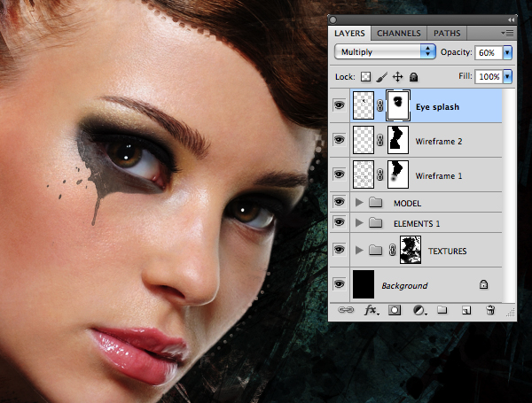The width and height of the screenshot is (532, 403).
Task: Open the Layers panel flyout menu
Action: 507,34
